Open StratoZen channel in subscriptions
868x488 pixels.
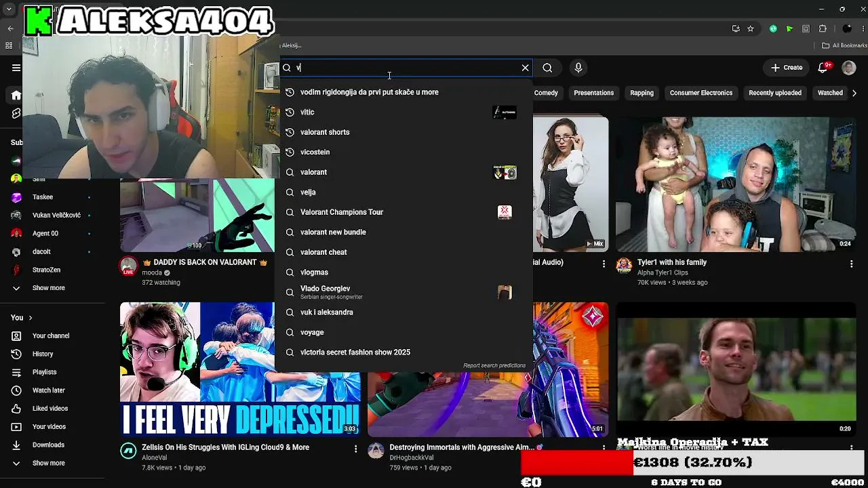click(46, 270)
